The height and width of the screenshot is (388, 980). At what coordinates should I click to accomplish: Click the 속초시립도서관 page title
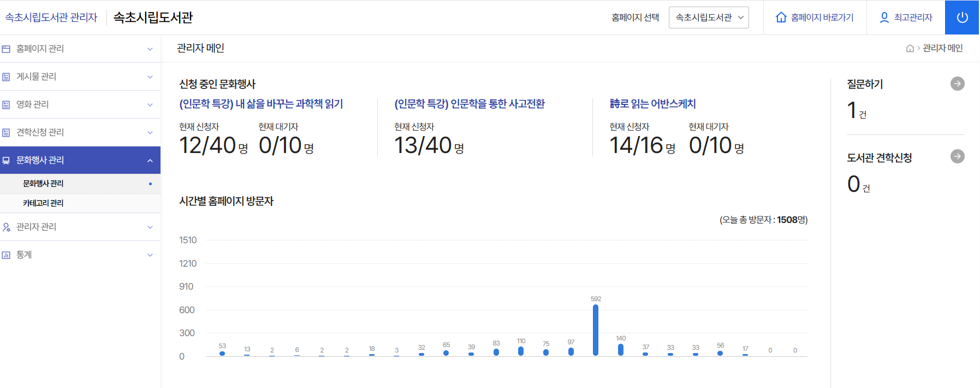point(153,17)
